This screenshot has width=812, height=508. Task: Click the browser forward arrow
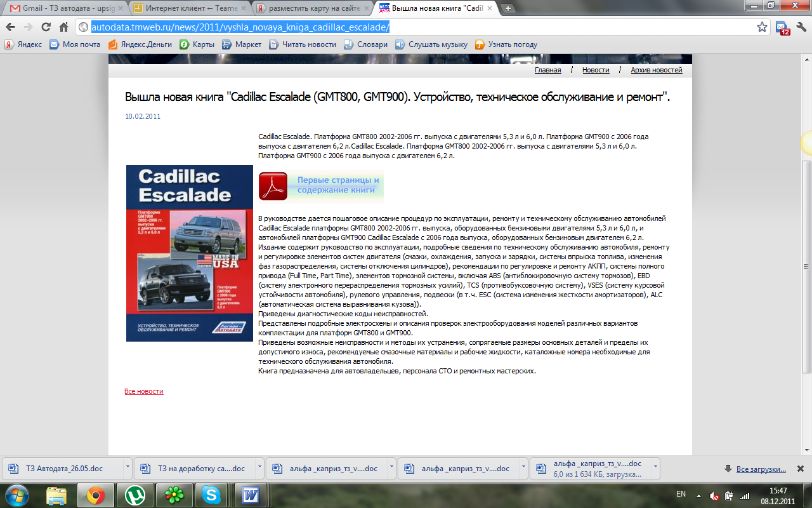pyautogui.click(x=29, y=27)
